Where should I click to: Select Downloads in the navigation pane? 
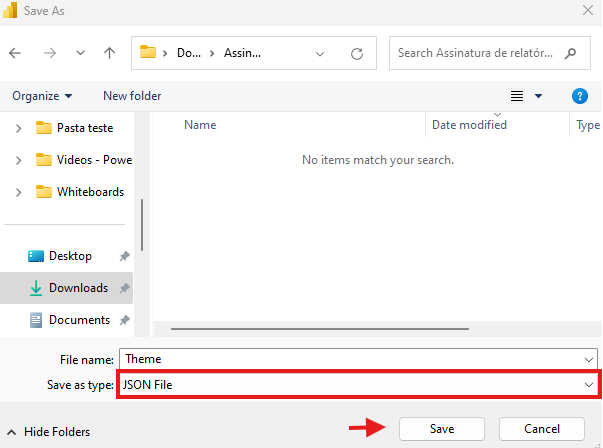78,288
